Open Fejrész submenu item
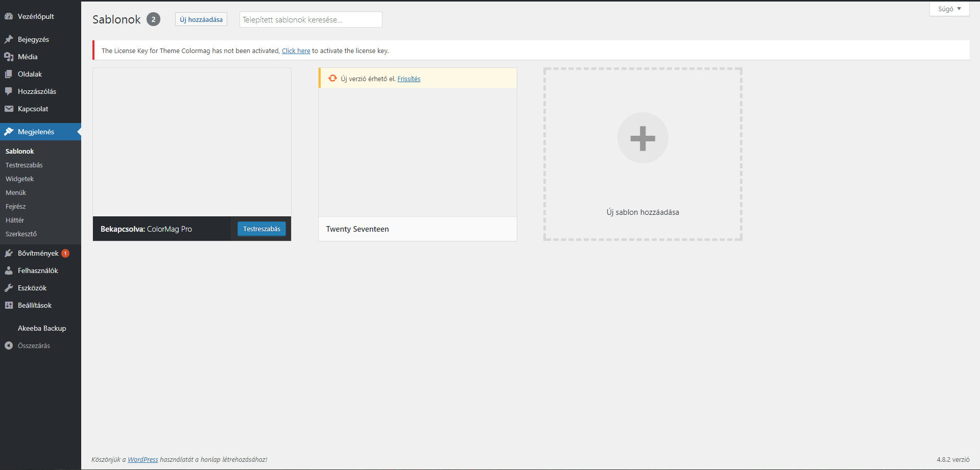 click(x=15, y=206)
